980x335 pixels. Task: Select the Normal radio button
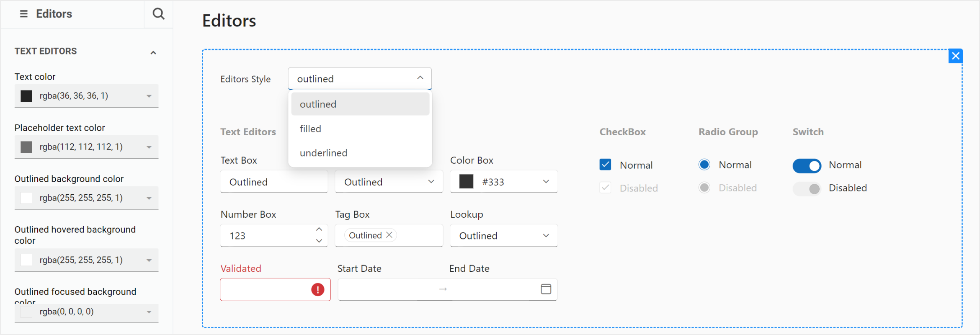[x=704, y=165]
